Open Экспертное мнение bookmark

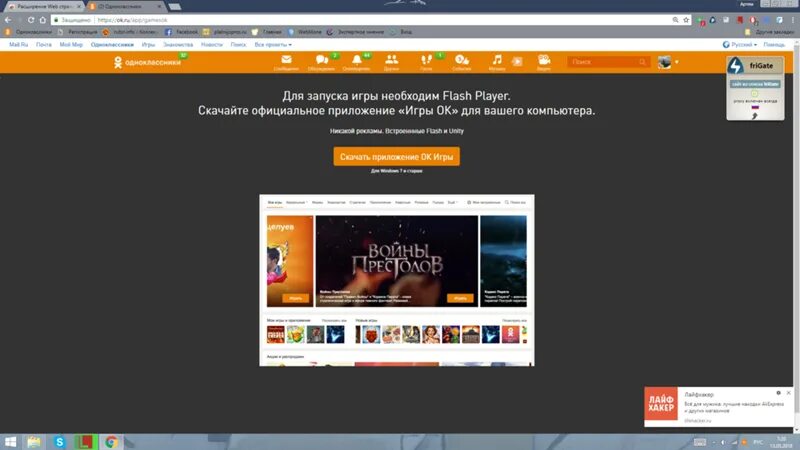356,32
